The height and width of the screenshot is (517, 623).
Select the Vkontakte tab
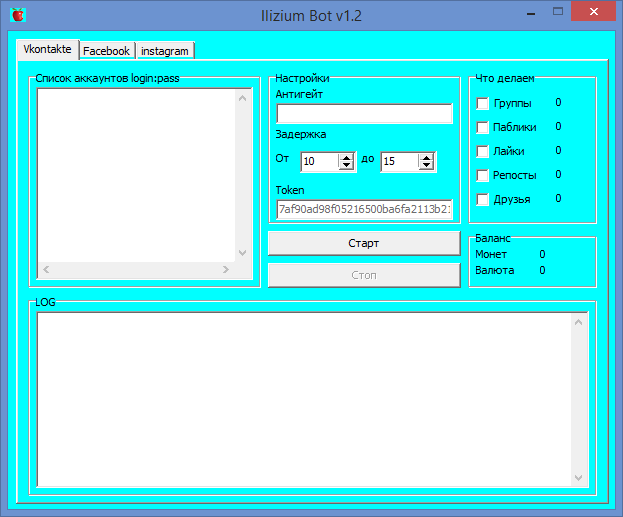click(x=47, y=49)
